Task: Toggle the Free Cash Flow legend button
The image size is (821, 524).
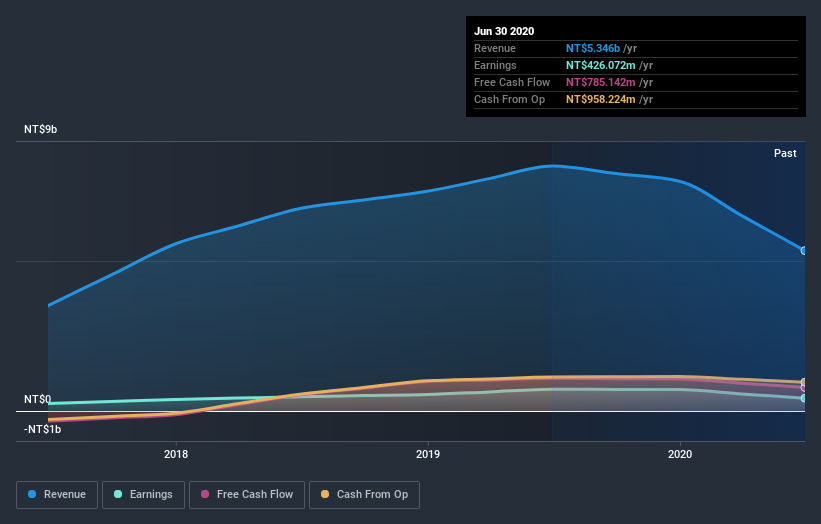Action: [247, 495]
